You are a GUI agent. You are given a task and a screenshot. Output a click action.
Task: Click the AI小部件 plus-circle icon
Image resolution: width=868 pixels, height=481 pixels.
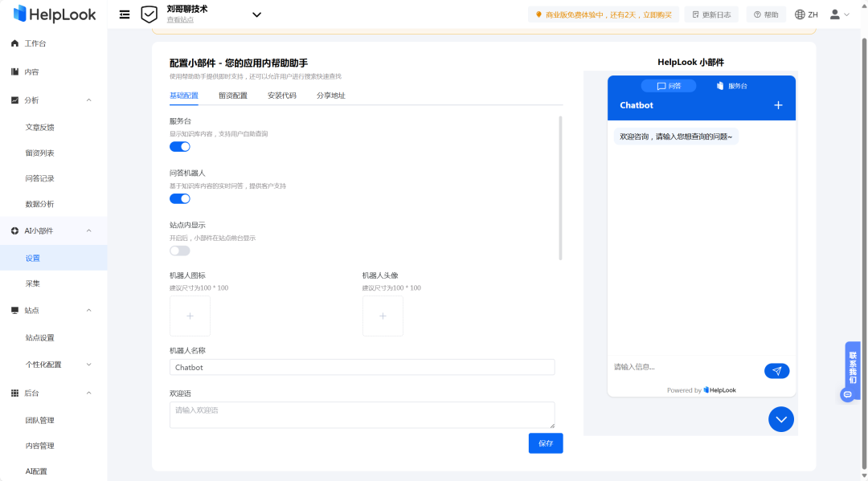15,230
